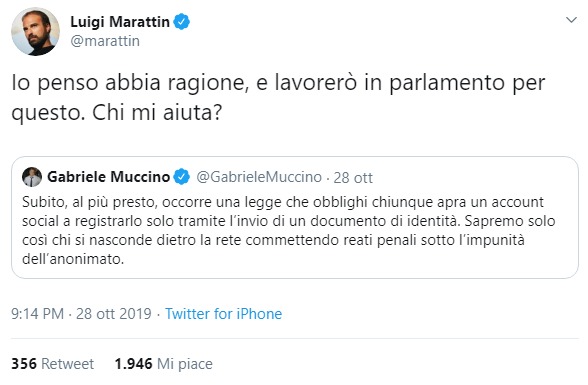
Task: Open the Luigi Marattin display name
Action: 120,22
